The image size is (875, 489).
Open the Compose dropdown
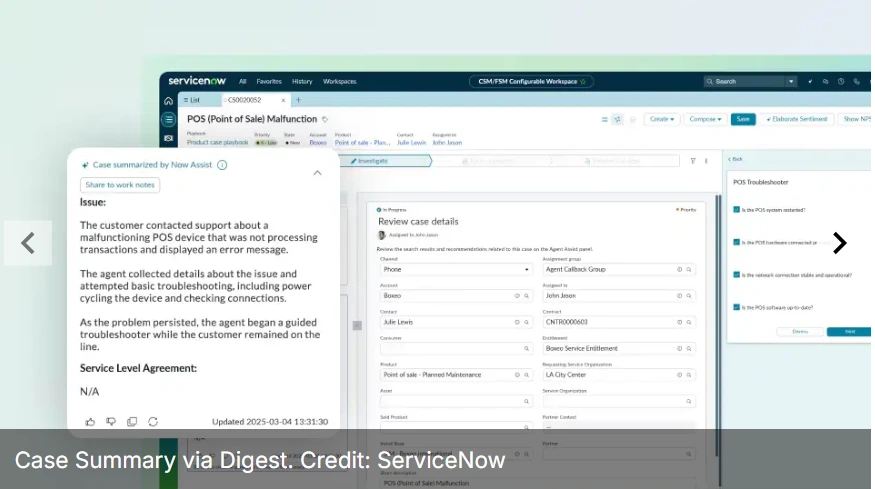(x=705, y=119)
